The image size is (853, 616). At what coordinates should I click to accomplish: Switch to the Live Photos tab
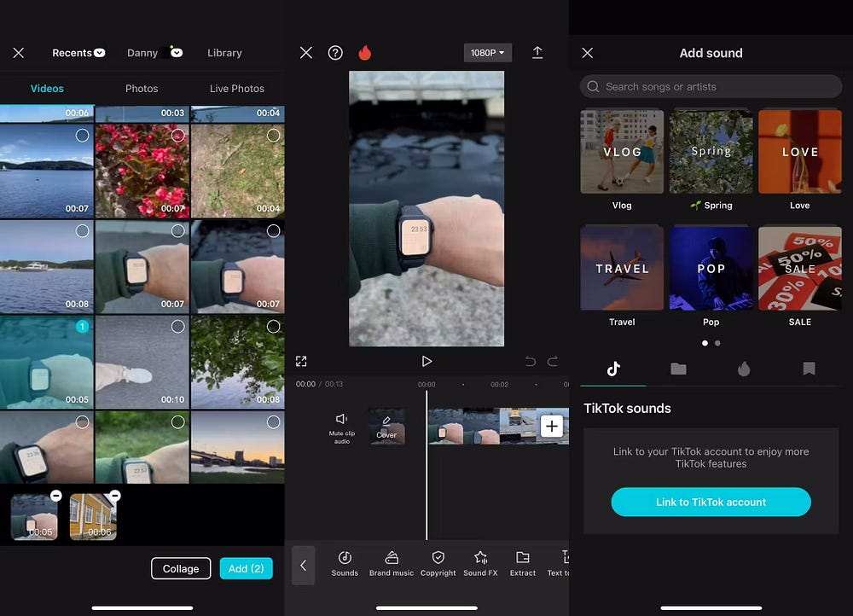point(237,89)
